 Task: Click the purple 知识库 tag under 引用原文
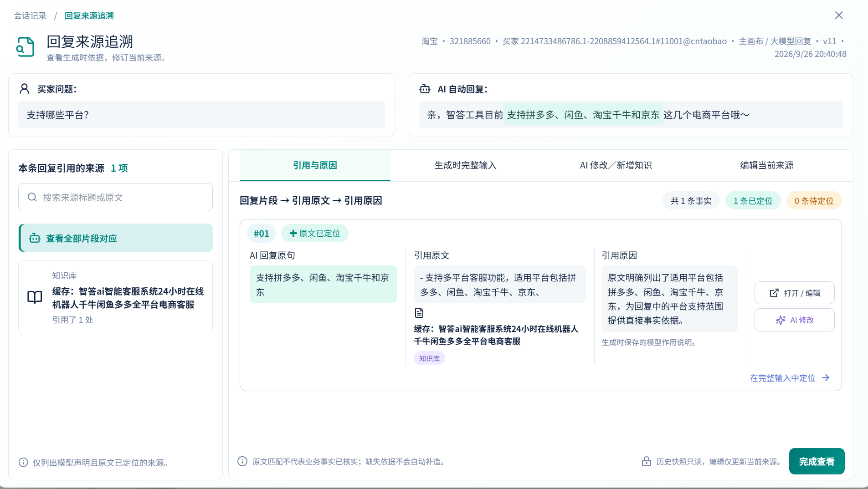click(x=429, y=358)
